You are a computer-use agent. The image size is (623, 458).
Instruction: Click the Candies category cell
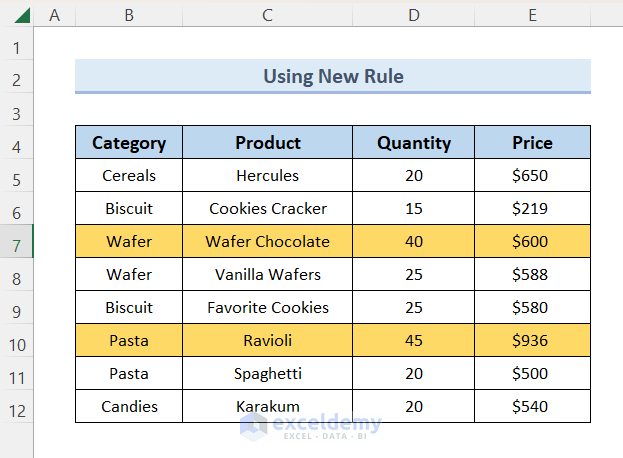pyautogui.click(x=129, y=407)
